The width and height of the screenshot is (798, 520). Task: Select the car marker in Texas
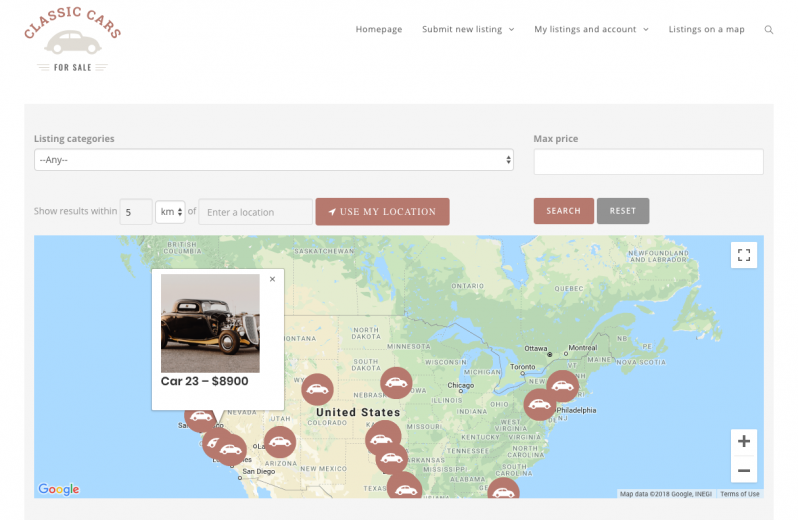[x=404, y=487]
